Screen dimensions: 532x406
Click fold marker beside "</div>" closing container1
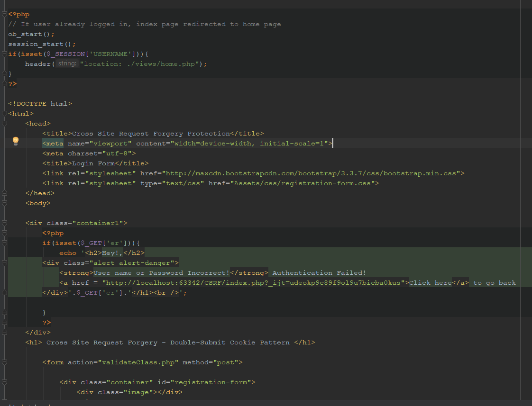click(x=4, y=332)
